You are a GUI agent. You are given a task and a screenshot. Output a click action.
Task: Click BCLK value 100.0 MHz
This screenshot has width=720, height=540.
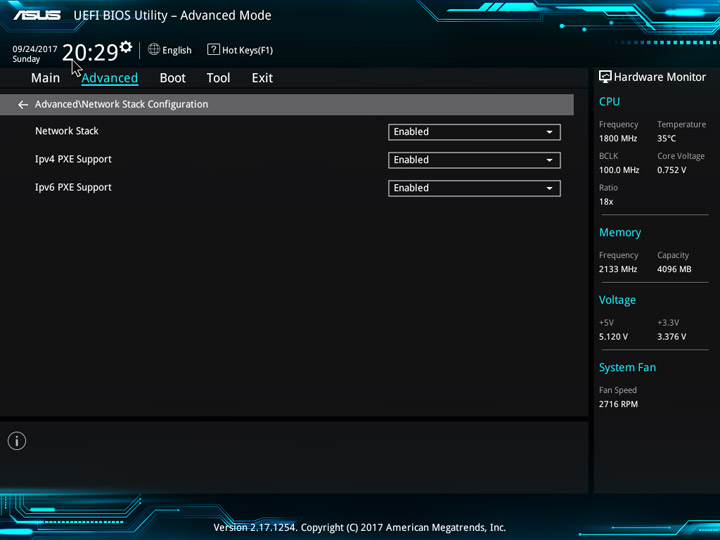pyautogui.click(x=619, y=170)
